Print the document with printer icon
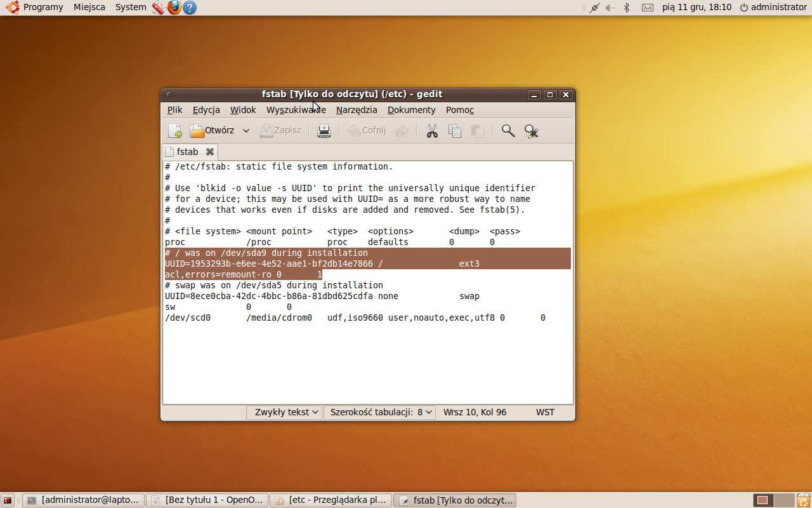This screenshot has height=508, width=812. 324,131
